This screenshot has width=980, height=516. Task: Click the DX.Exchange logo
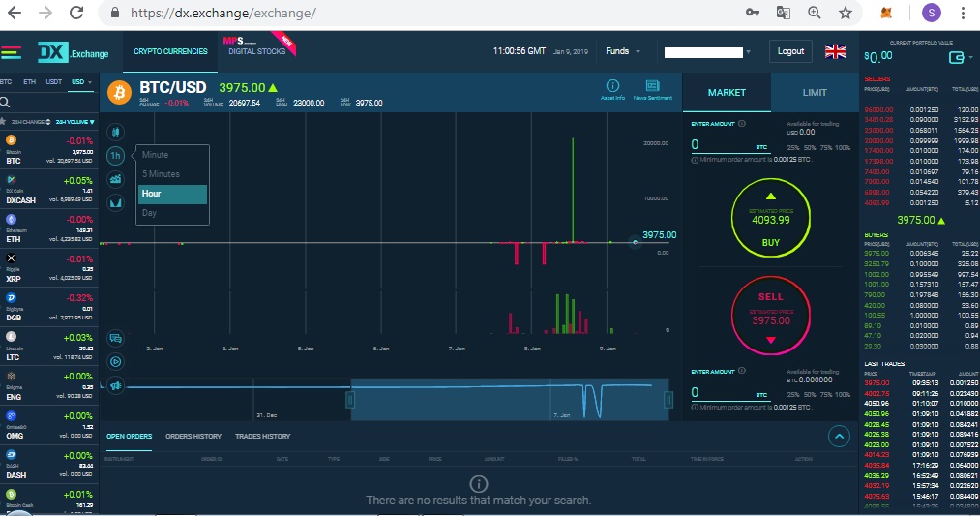74,52
